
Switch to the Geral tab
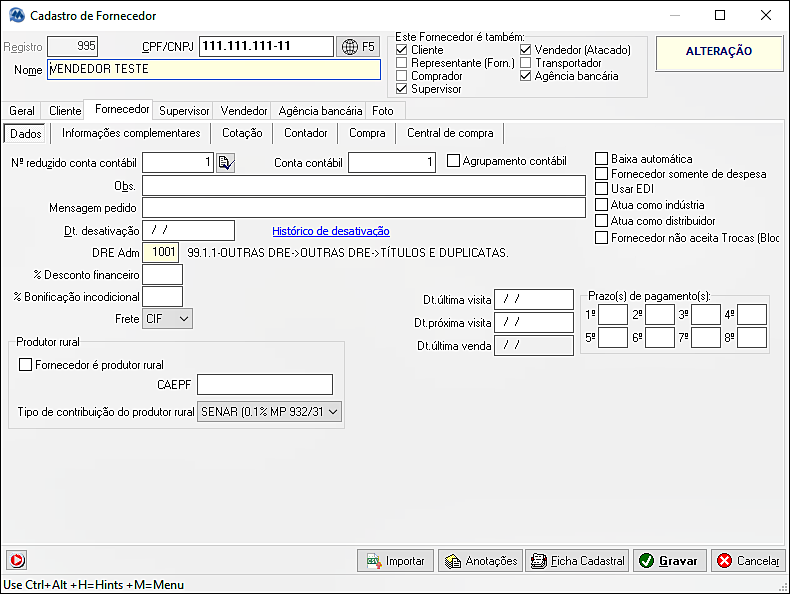(22, 111)
